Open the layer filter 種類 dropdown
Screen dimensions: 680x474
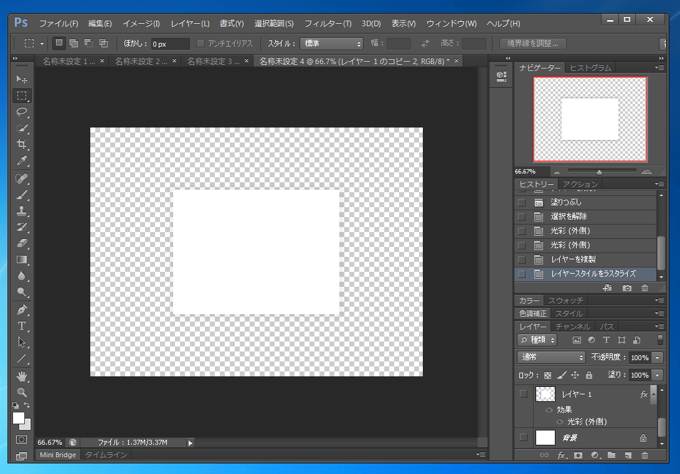click(x=537, y=340)
